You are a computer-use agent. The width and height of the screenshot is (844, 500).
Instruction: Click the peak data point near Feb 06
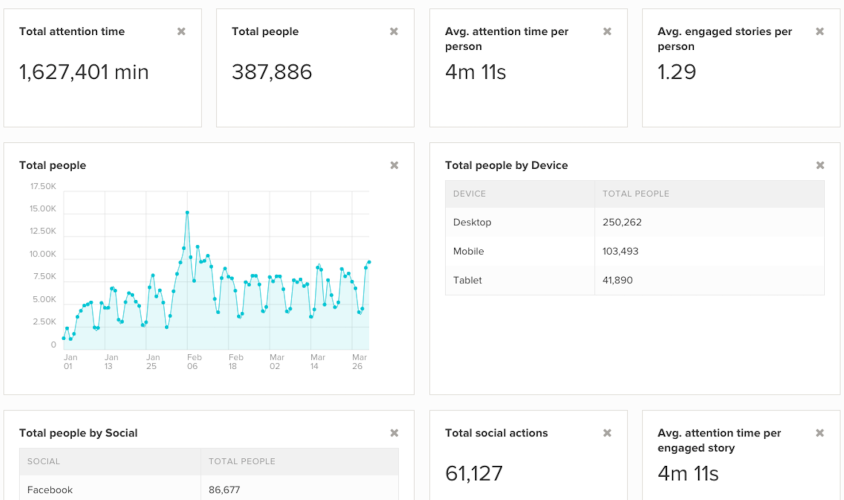tap(187, 213)
